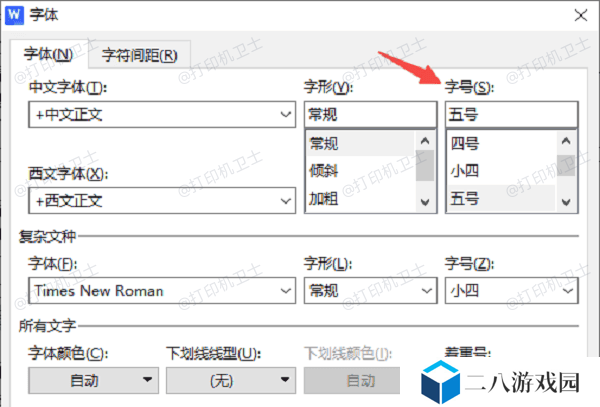Image resolution: width=600 pixels, height=407 pixels.
Task: Click the 字形(Y) input field showing 常规
Action: click(370, 114)
